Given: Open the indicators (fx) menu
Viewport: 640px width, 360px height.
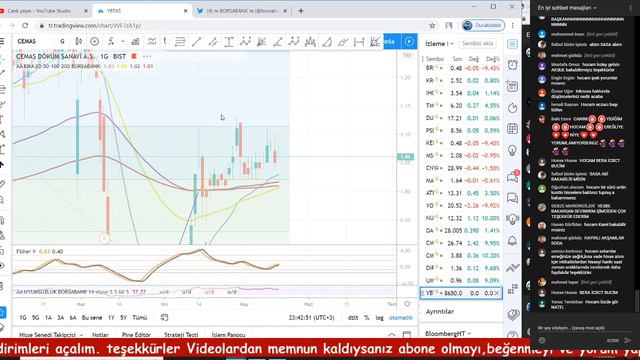Looking at the screenshot, I should 111,41.
